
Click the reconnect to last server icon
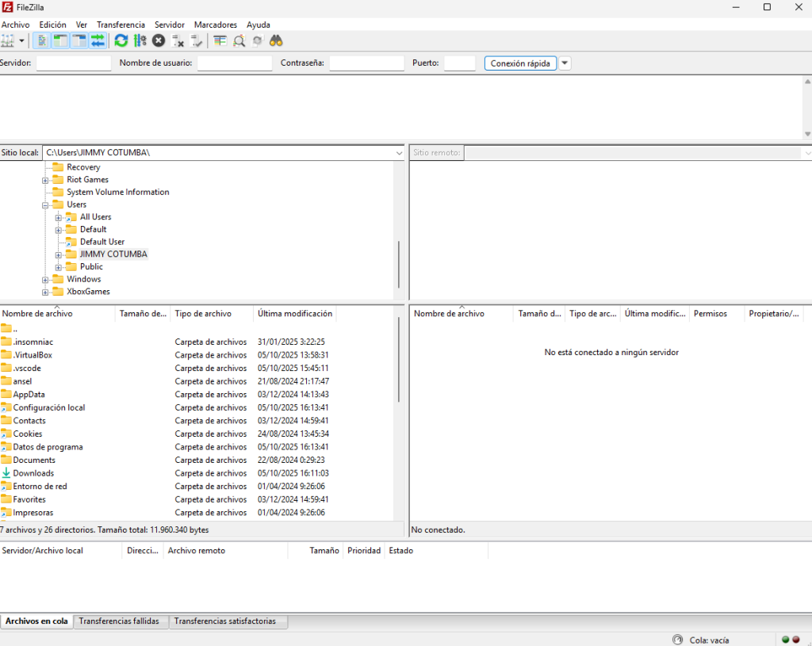tap(197, 40)
